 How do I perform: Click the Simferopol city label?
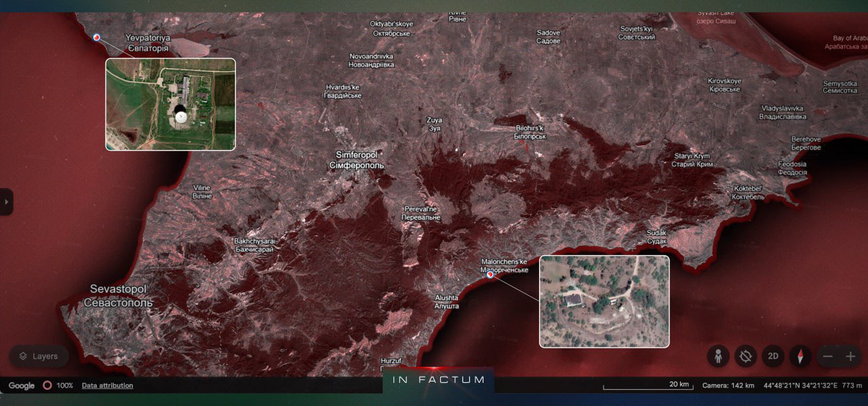[357, 160]
